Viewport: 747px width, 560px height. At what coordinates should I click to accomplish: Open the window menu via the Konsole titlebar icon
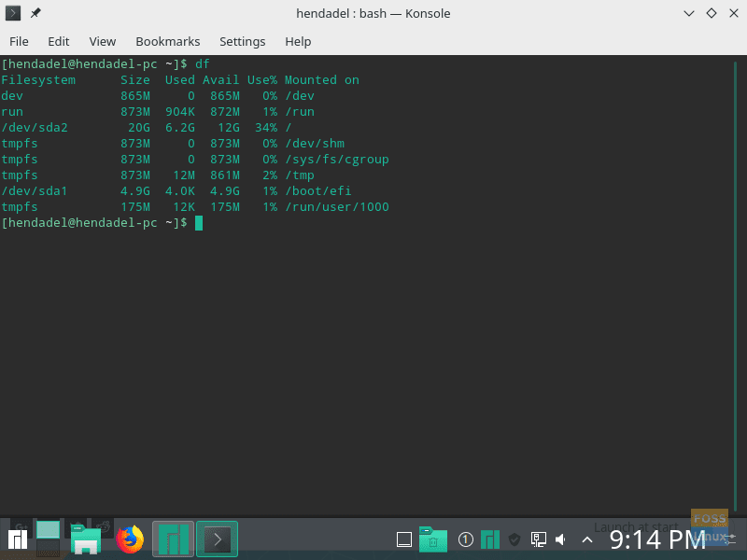tap(13, 13)
